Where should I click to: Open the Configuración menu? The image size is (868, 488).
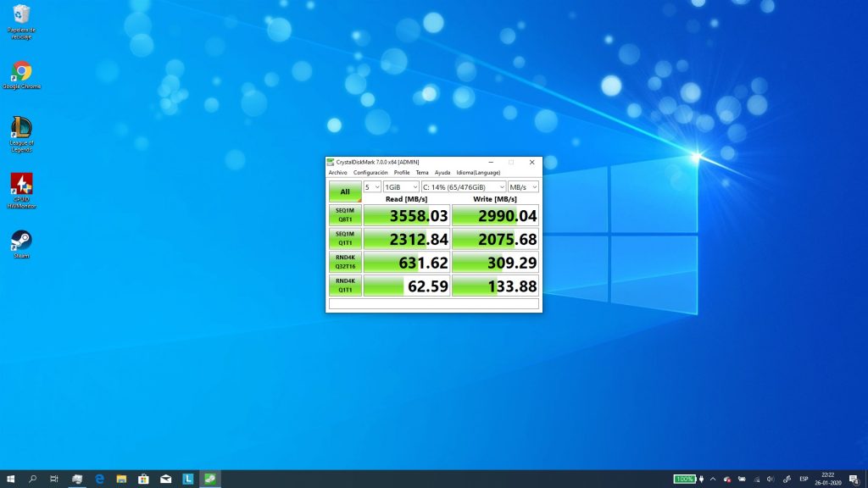pos(370,173)
